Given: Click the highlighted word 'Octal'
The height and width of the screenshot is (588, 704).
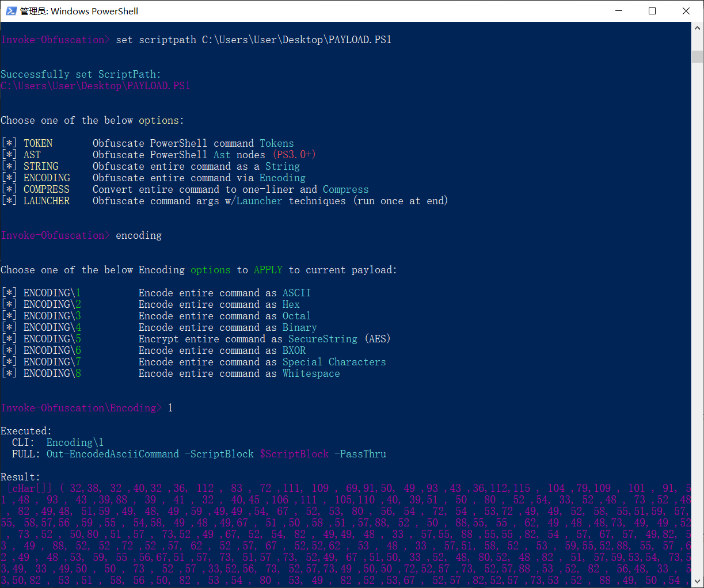Looking at the screenshot, I should (297, 316).
